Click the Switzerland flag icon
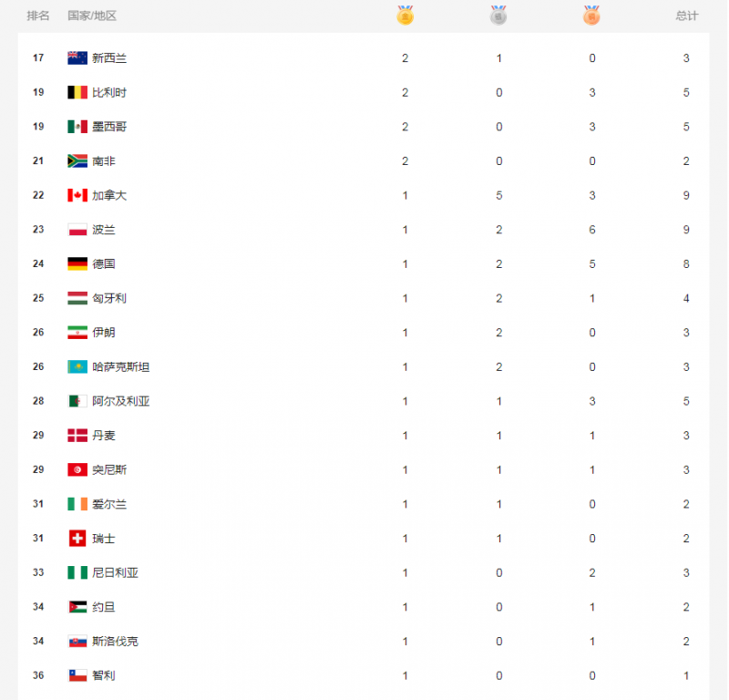 77,538
